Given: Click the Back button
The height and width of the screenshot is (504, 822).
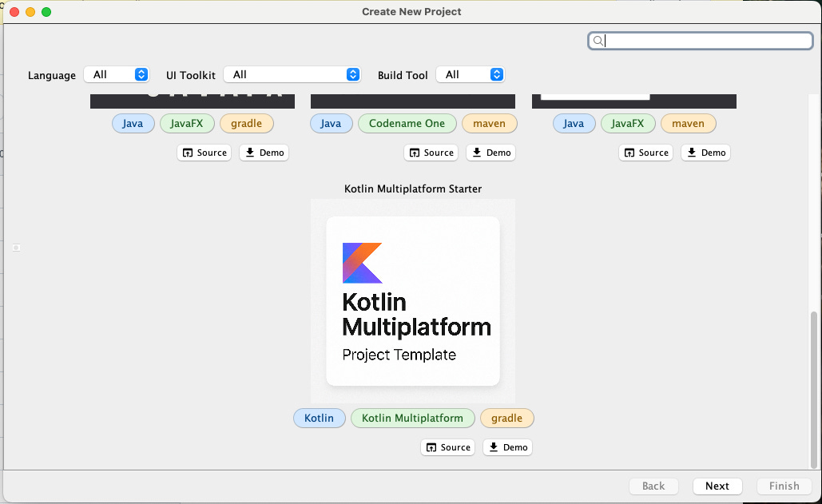Looking at the screenshot, I should (653, 486).
